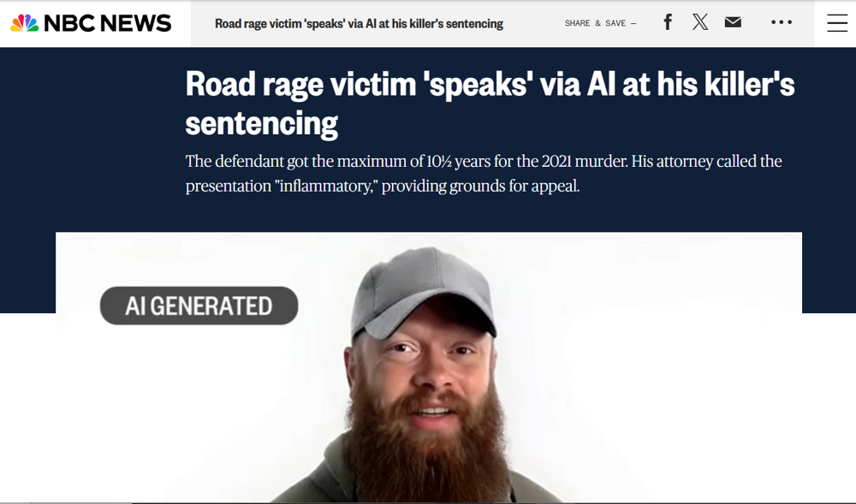This screenshot has height=504, width=856.
Task: Click the word 'sentencing' in the headline
Action: [261, 123]
